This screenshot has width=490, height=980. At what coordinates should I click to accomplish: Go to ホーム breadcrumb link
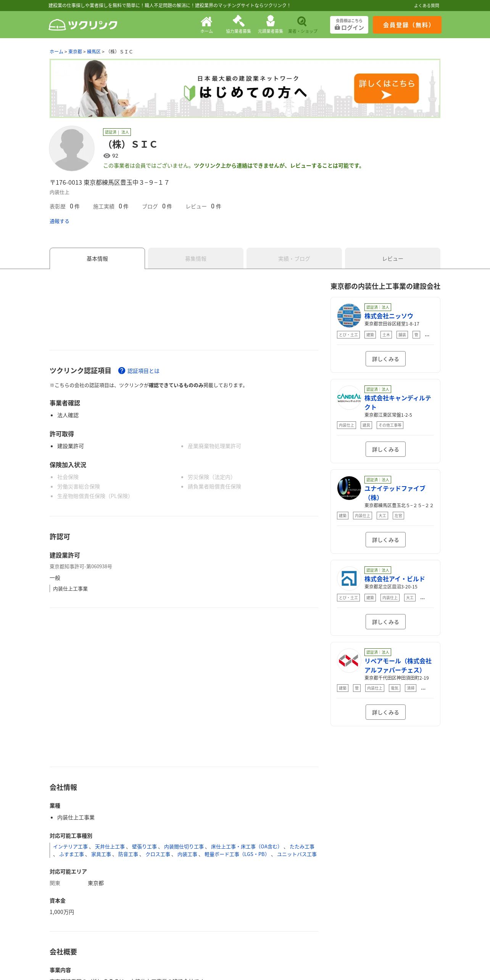click(56, 52)
